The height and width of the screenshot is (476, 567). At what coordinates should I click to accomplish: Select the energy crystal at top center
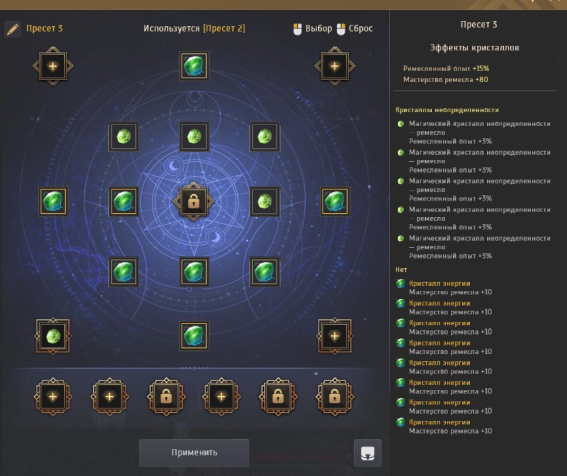194,66
